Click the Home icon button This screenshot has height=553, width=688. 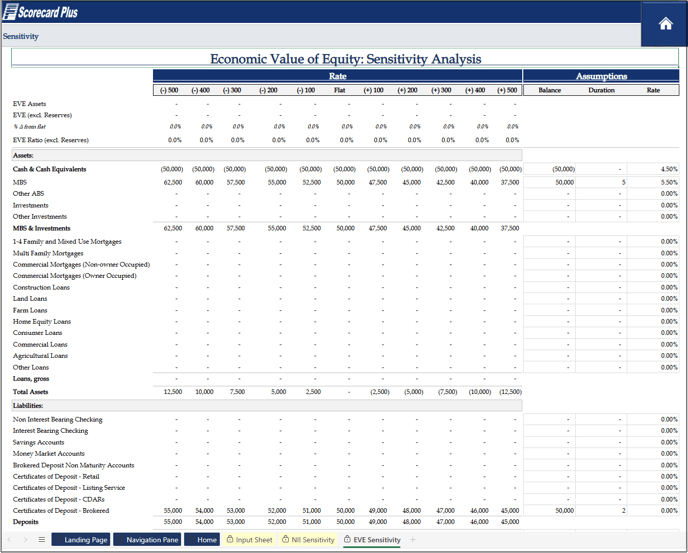coord(665,24)
